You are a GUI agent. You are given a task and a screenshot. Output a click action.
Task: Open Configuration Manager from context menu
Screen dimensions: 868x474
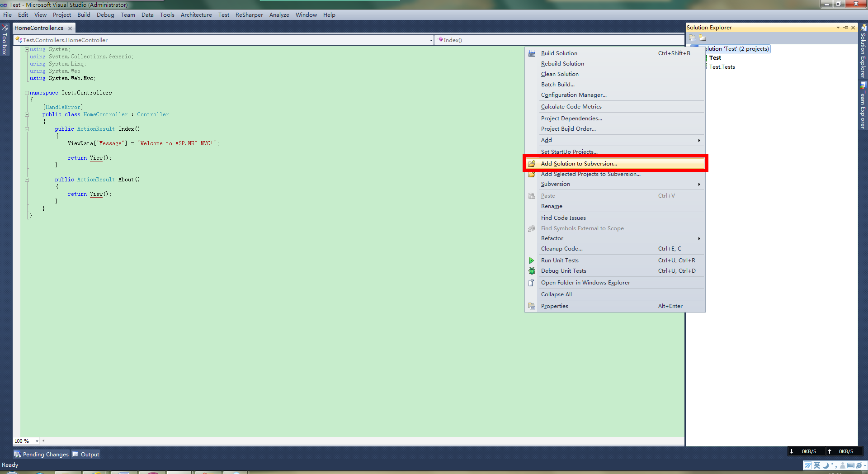(x=615, y=95)
